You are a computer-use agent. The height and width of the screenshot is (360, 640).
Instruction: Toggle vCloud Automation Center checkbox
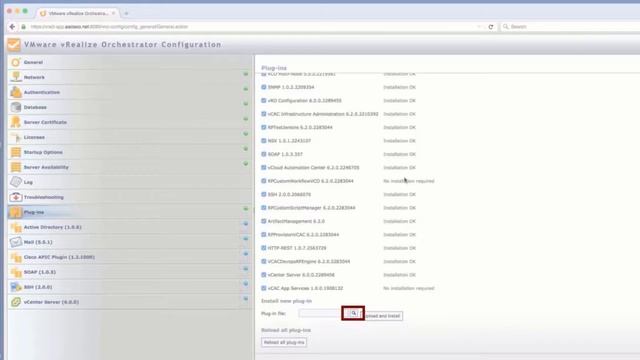264,167
